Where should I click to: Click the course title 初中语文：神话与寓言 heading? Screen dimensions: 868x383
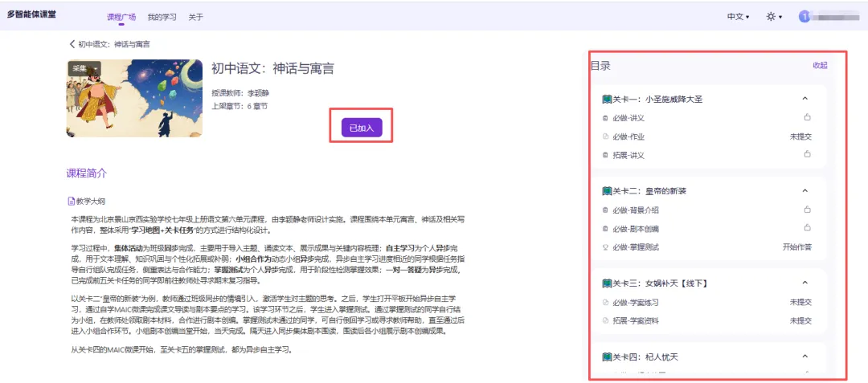pyautogui.click(x=273, y=68)
